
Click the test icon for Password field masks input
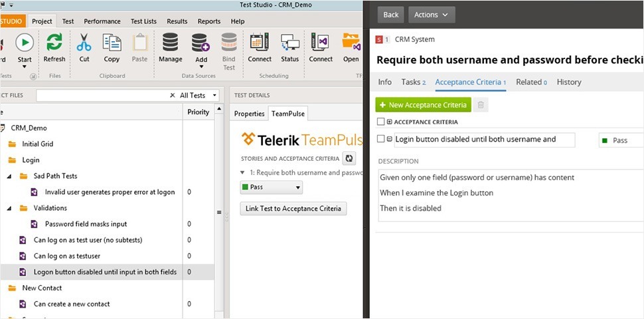[35, 224]
